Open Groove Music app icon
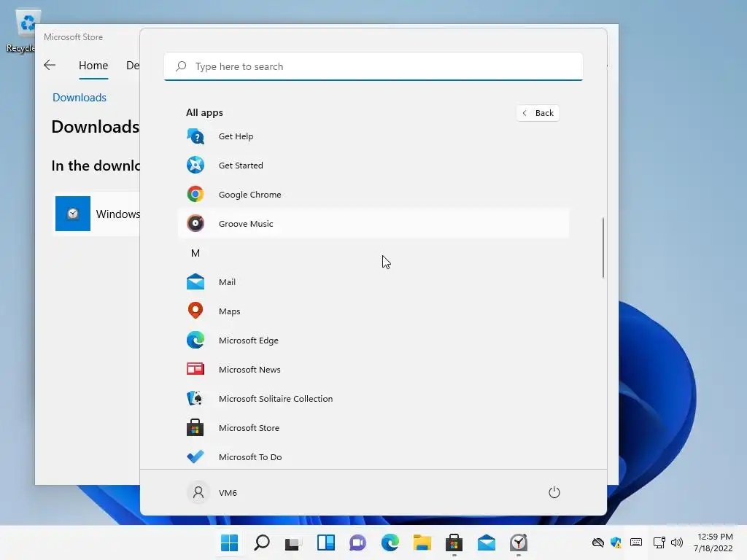This screenshot has height=560, width=747. click(x=196, y=223)
